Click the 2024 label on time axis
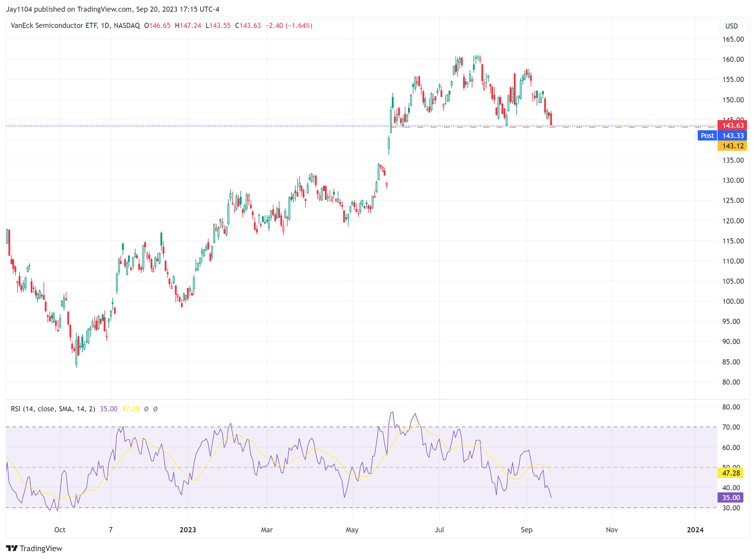756x559 pixels. coord(695,530)
